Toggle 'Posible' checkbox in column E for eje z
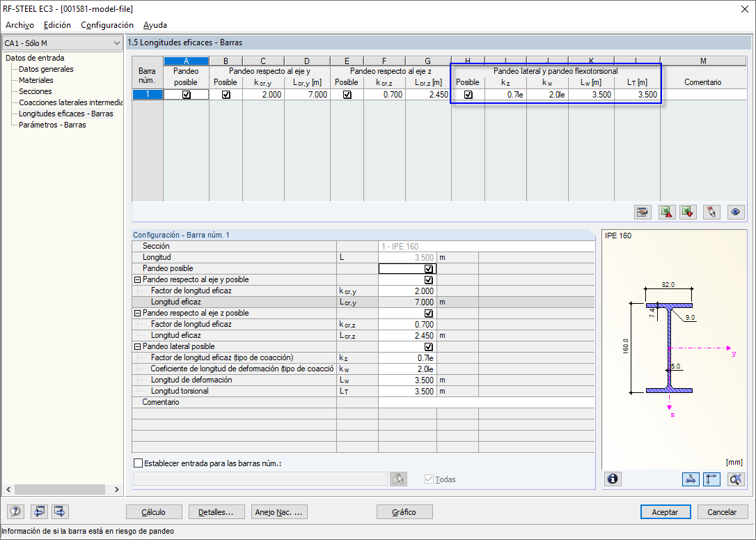Screen dimensions: 756x540 tap(347, 95)
